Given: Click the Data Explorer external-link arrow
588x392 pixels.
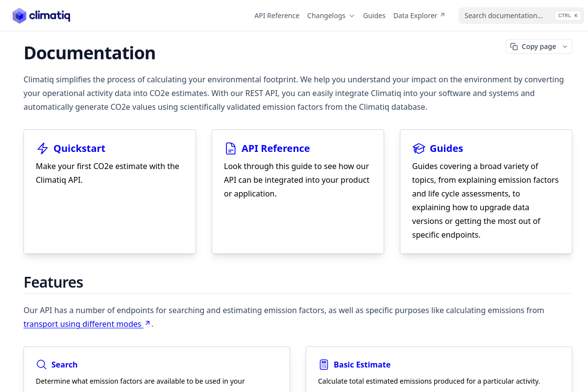Looking at the screenshot, I should pyautogui.click(x=442, y=15).
